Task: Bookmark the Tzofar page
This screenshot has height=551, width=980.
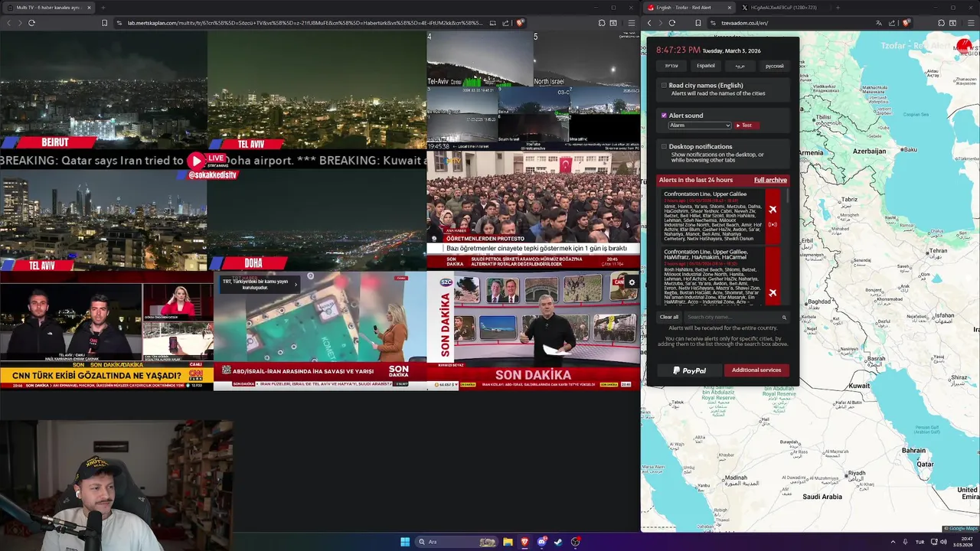Action: click(x=698, y=23)
